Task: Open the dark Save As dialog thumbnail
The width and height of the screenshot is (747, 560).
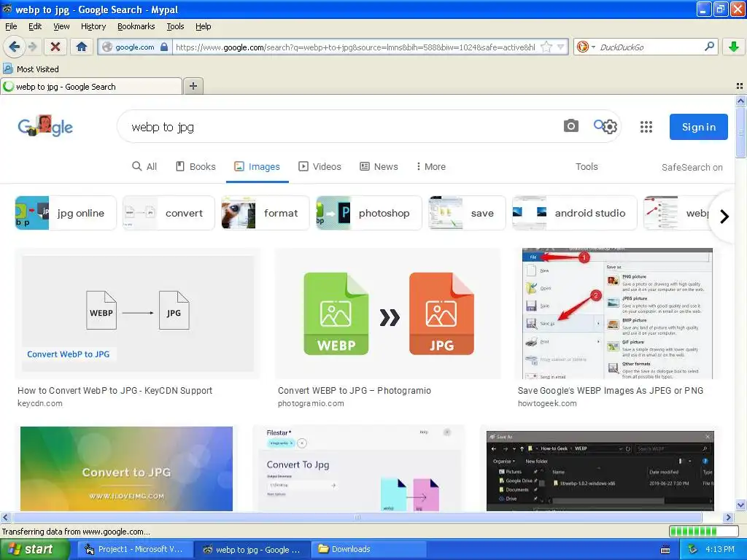Action: coord(600,470)
